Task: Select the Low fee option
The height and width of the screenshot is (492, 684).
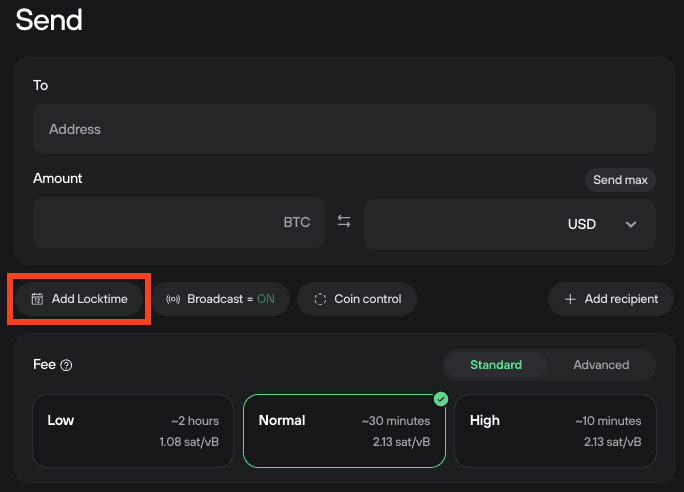Action: 133,431
